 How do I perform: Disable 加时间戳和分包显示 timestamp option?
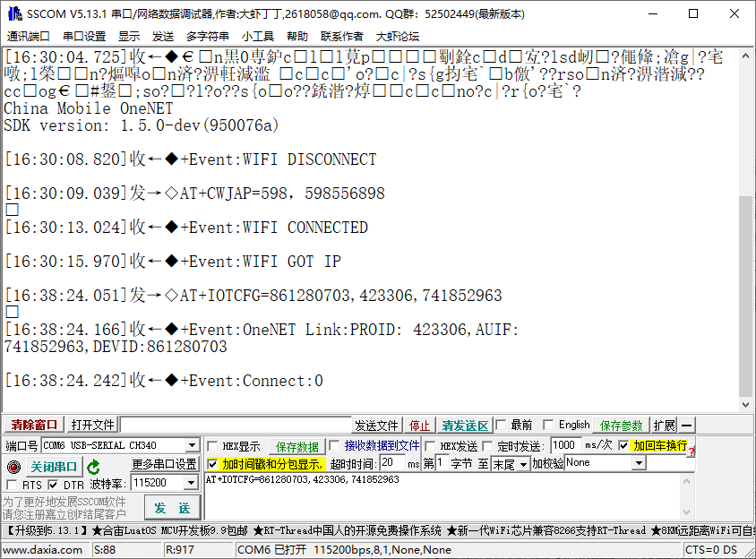[213, 465]
